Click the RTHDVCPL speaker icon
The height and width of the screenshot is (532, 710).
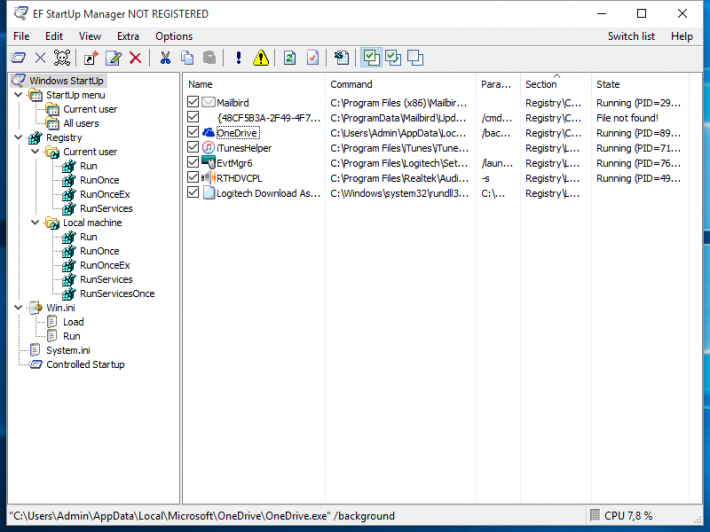pos(208,177)
